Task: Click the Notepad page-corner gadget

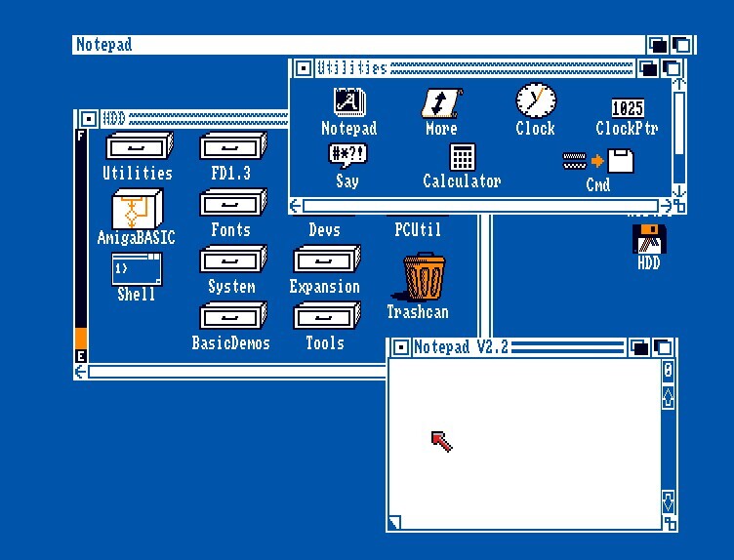Action: tap(395, 522)
